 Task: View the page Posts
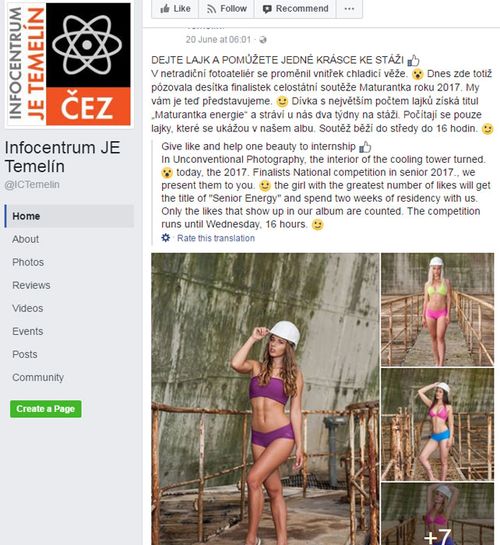(24, 354)
